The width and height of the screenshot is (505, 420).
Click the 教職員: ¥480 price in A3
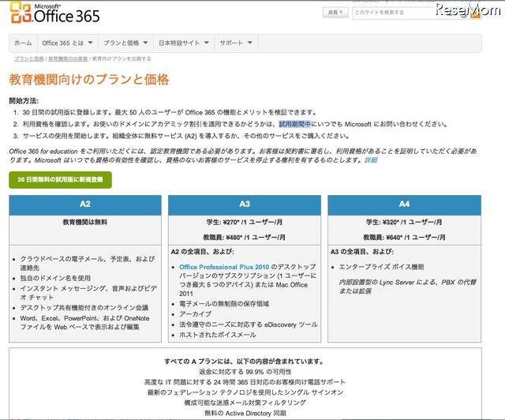tap(245, 238)
